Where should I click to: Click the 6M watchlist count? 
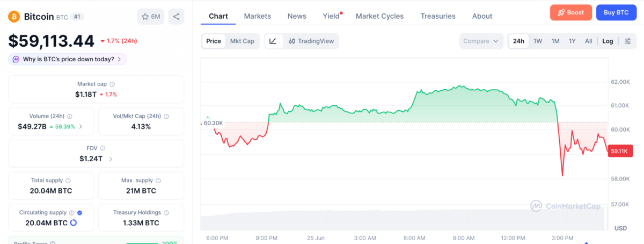pos(156,17)
